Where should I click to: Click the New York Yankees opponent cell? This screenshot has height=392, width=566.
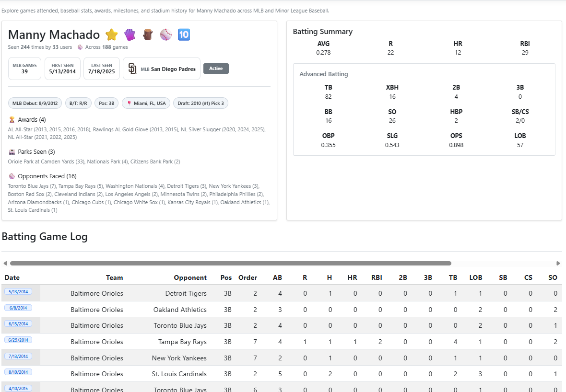(179, 358)
